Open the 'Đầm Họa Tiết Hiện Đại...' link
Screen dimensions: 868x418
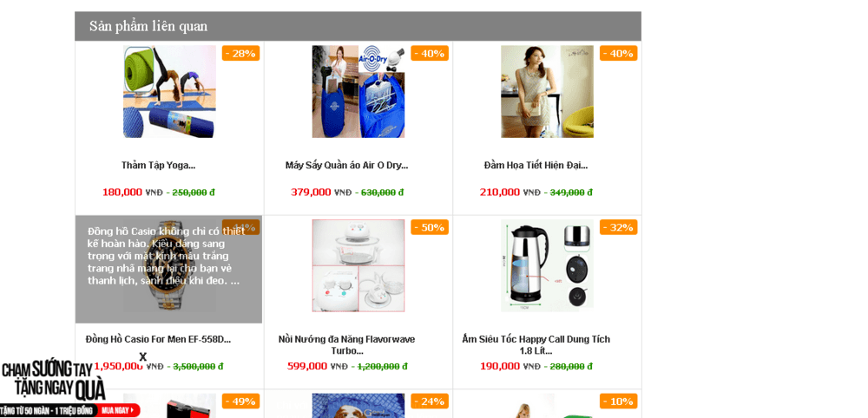536,166
